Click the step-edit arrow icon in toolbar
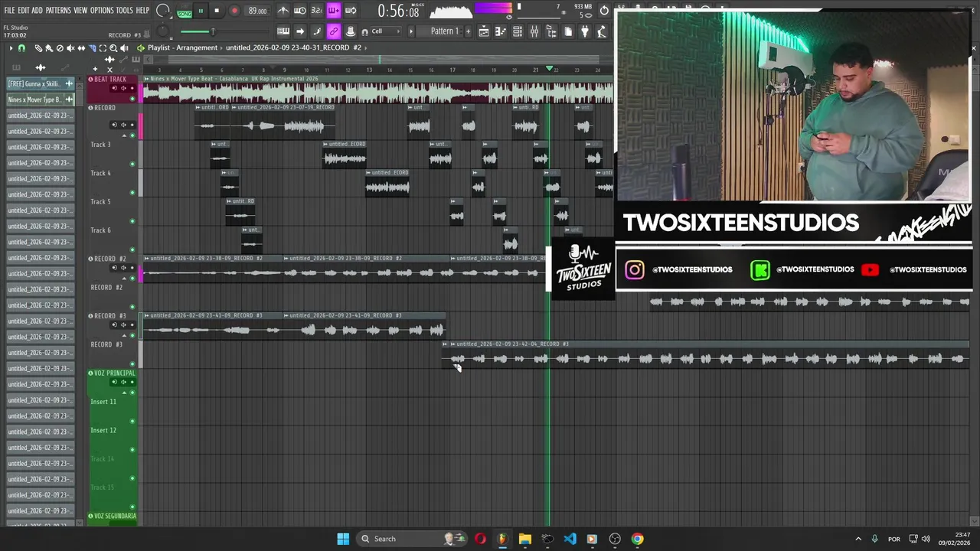Viewport: 980px width, 551px height. [x=300, y=31]
